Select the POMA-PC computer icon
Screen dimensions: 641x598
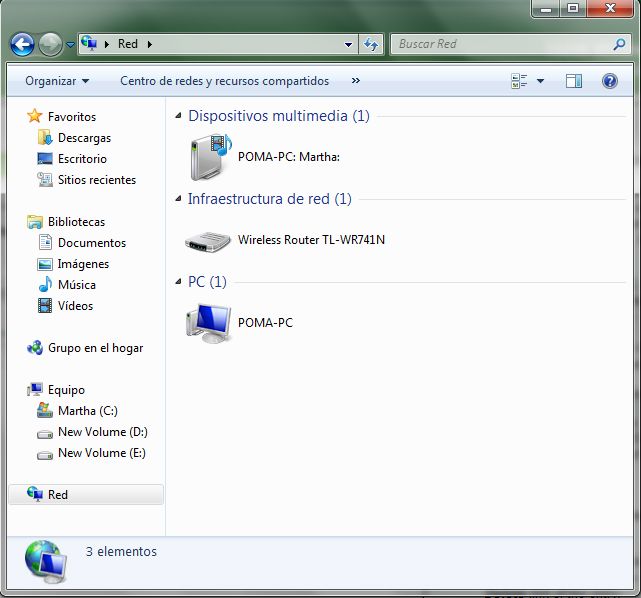(208, 323)
